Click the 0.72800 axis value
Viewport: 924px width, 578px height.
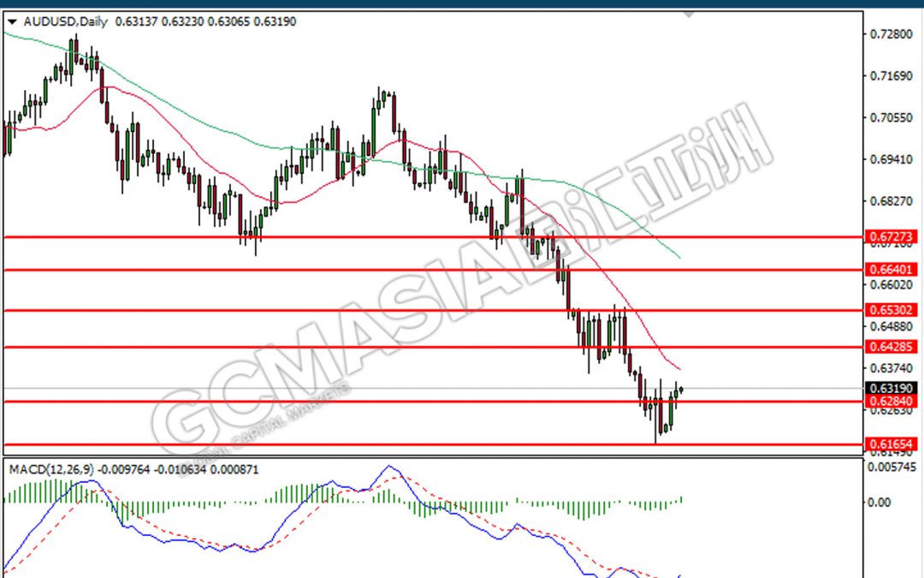click(891, 34)
